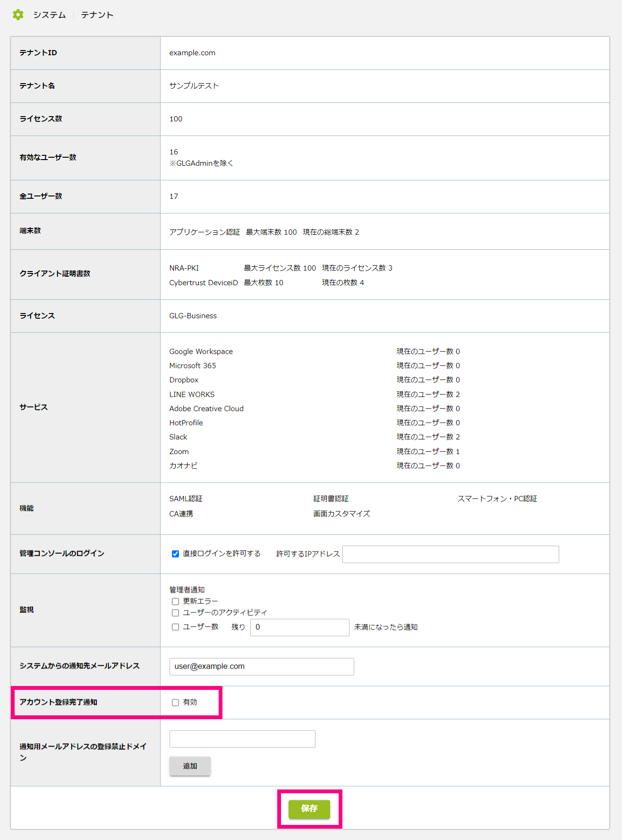Click the green 保存 button

point(309,809)
